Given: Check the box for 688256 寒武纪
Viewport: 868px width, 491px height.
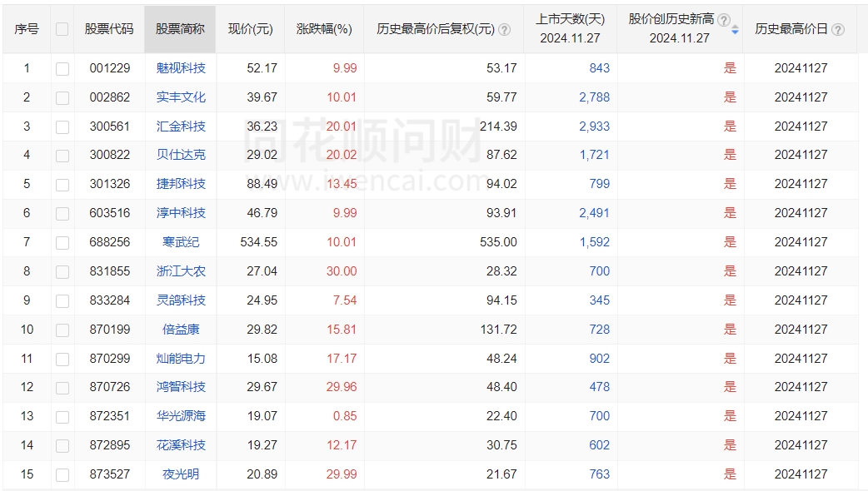Looking at the screenshot, I should (x=62, y=243).
